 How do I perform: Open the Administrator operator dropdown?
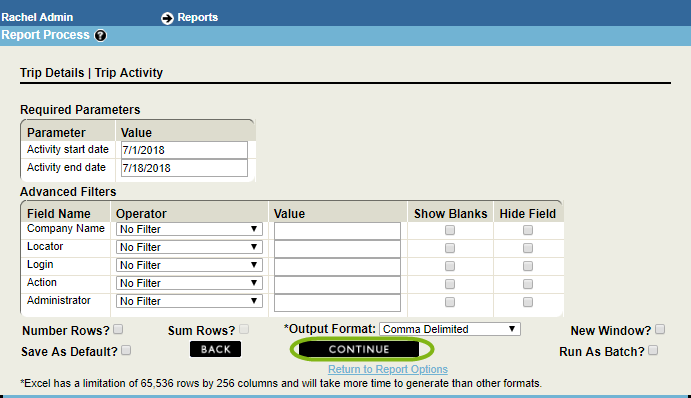(189, 301)
